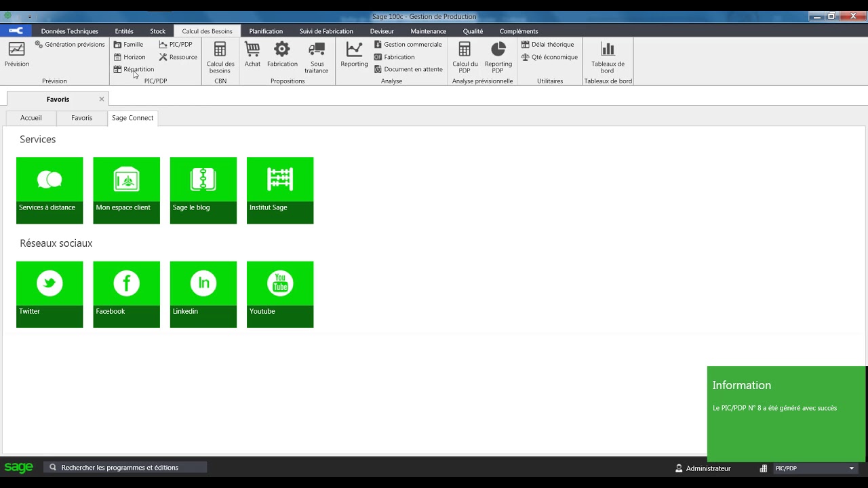
Task: Click Fabrication in the Analyse group
Action: (395, 57)
